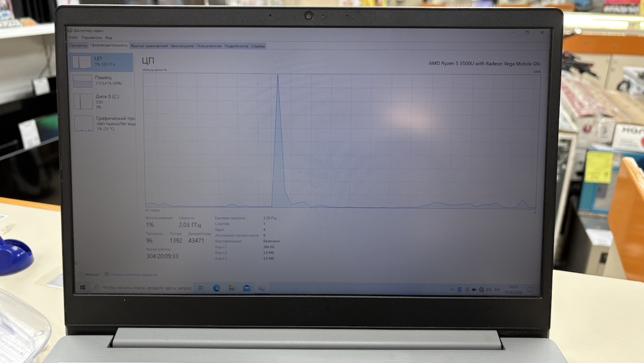Select the Производительность tab
This screenshot has height=363, width=644.
109,45
